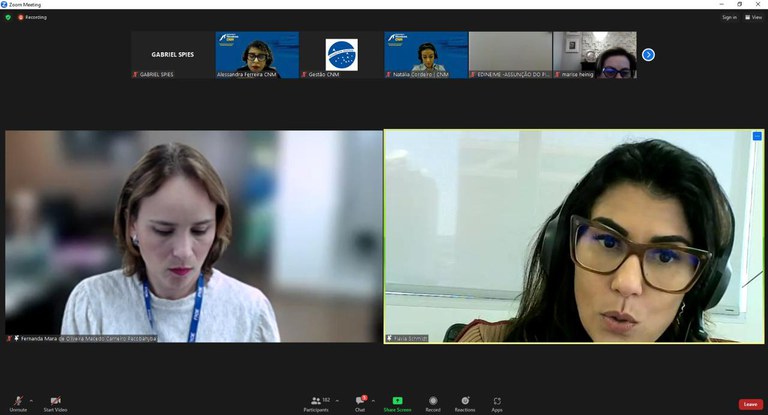Screen dimensions: 768x415
Task: Start Video from the bottom toolbar
Action: tap(55, 402)
